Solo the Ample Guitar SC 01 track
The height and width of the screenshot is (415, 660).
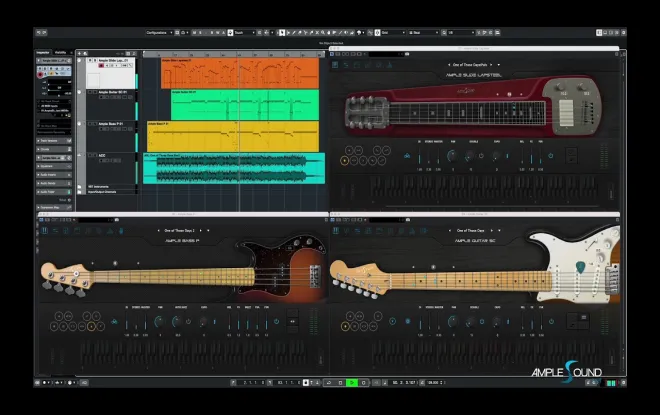pos(95,92)
